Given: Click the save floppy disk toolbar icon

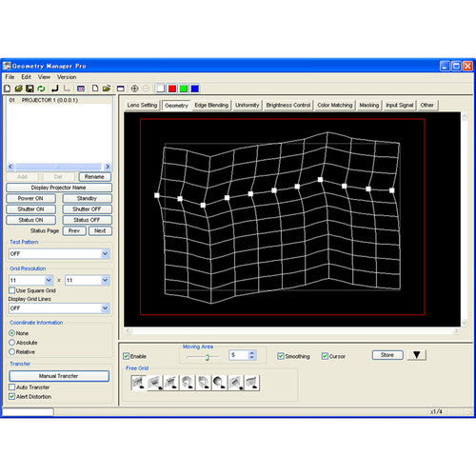Looking at the screenshot, I should click(30, 89).
